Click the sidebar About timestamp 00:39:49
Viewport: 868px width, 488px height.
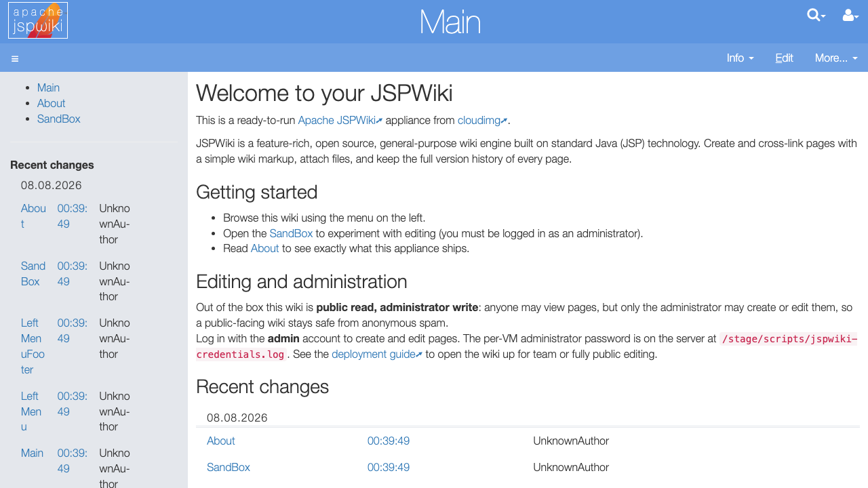(x=72, y=216)
